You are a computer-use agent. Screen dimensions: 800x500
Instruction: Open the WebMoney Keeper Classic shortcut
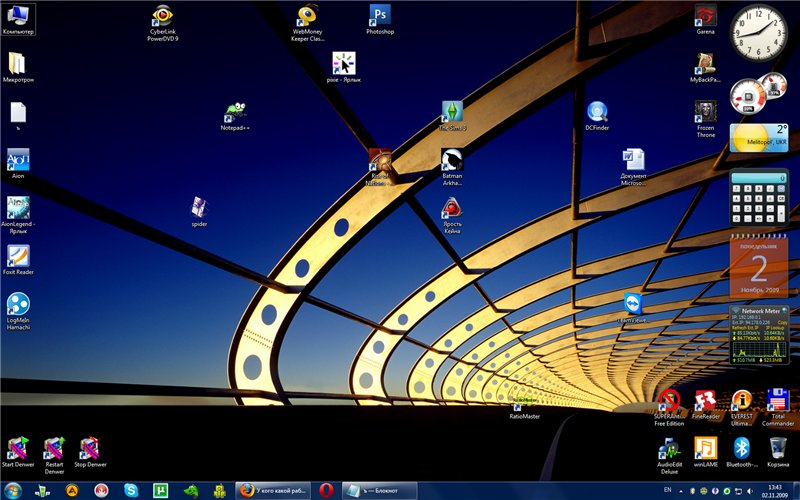(307, 15)
